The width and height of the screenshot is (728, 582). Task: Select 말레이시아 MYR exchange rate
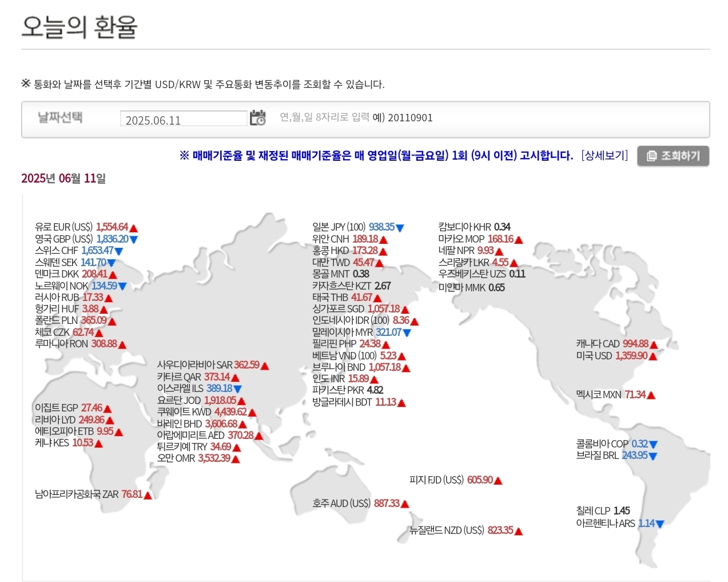pos(362,332)
